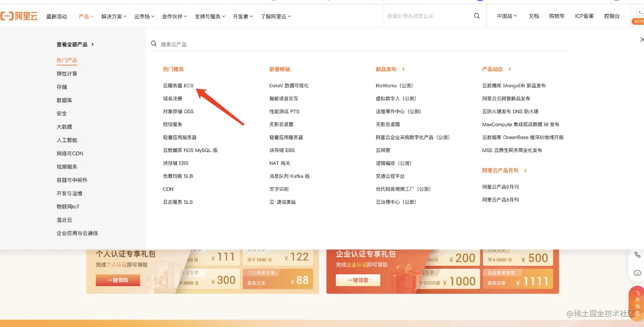Click the ¥88 个人首单专享 coupon
This screenshot has height=327, width=644.
[278, 278]
